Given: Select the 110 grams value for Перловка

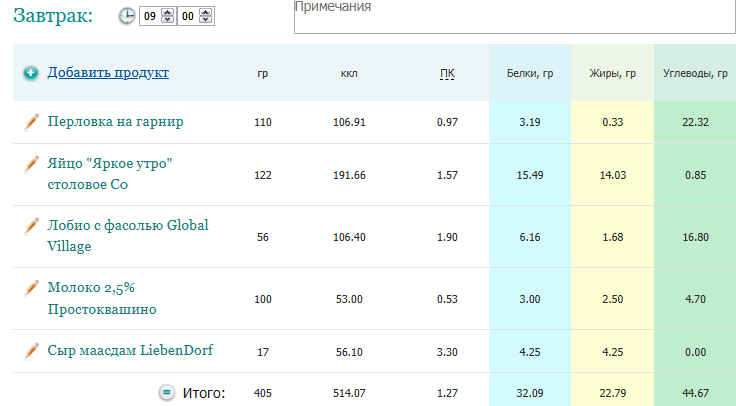Looking at the screenshot, I should pos(263,123).
